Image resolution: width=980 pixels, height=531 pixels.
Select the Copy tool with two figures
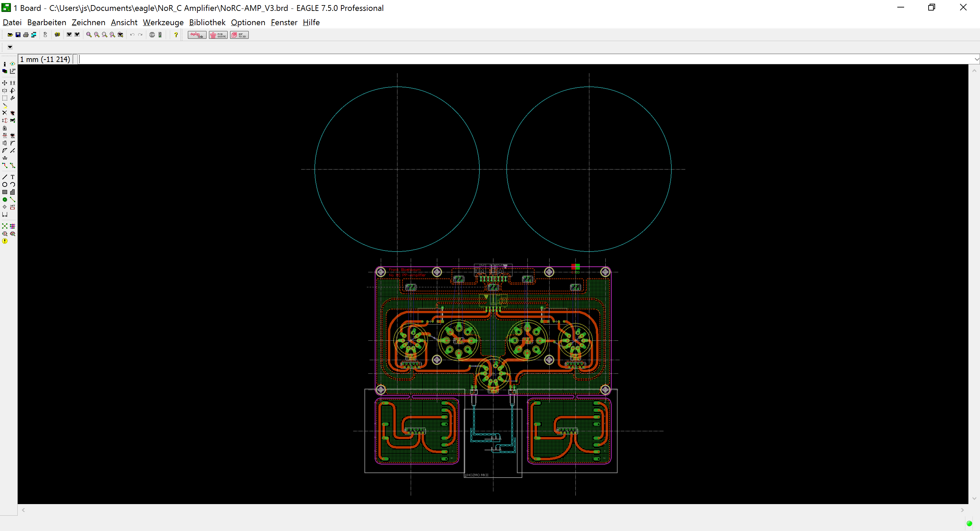13,83
